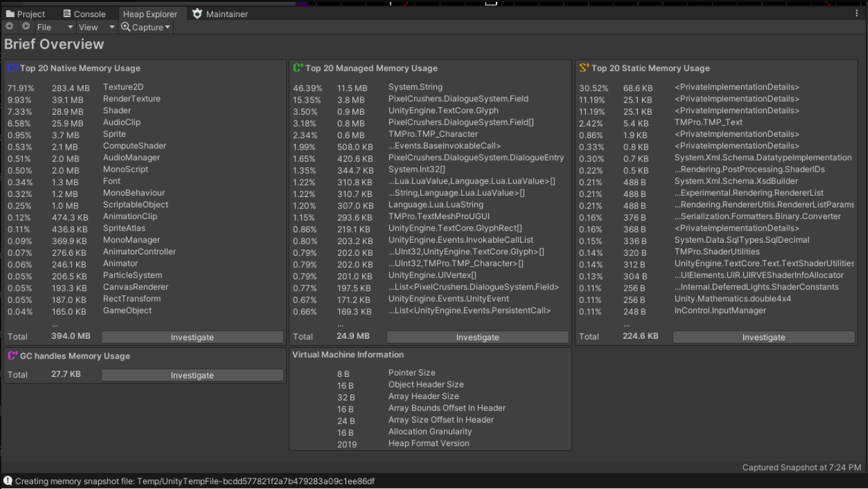Select the TMPro.TMP_Text static row
Screen dimensions: 868x489
point(716,123)
